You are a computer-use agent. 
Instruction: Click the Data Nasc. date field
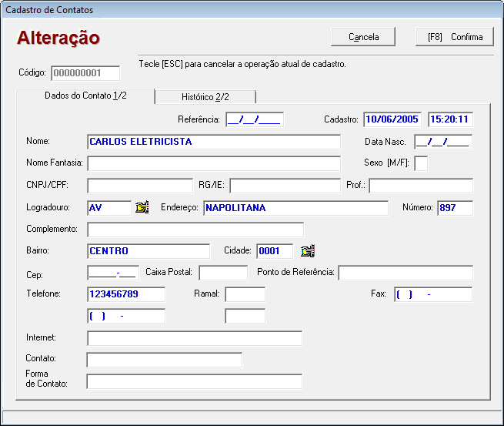click(442, 142)
